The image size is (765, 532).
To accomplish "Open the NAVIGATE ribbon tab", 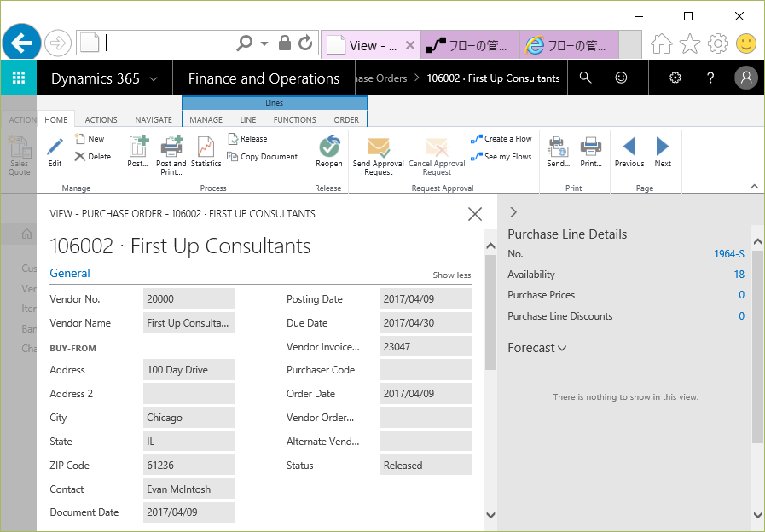I will [154, 120].
